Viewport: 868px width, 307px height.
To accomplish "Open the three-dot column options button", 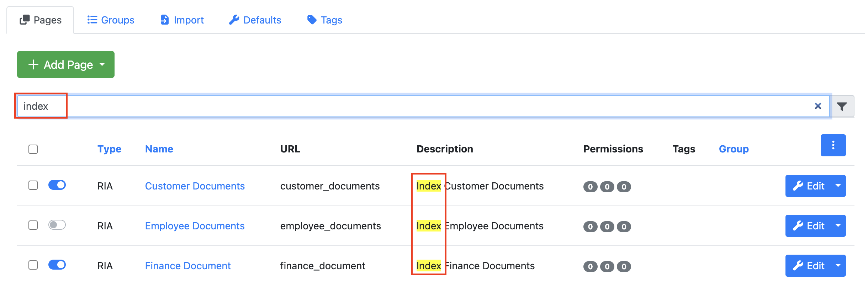I will pos(833,145).
